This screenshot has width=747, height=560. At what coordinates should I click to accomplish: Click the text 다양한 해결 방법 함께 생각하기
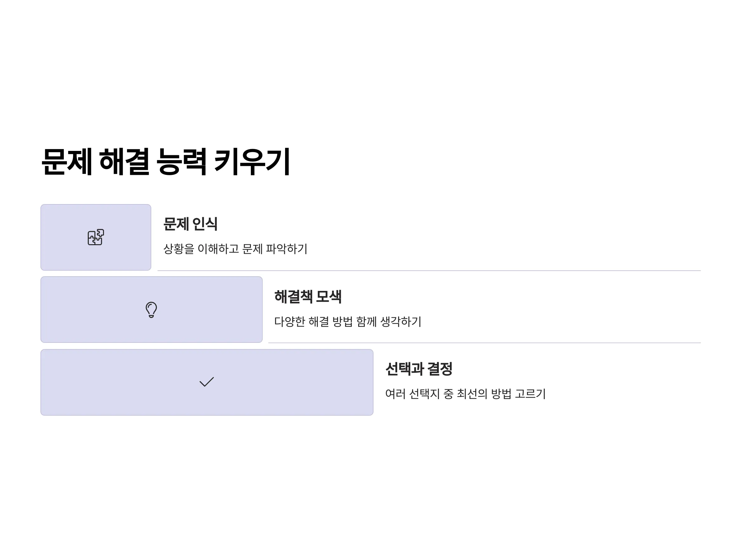point(348,321)
